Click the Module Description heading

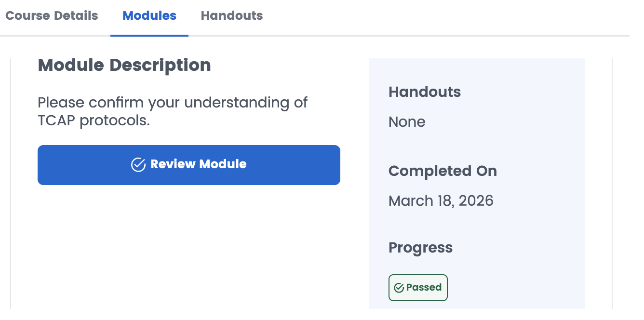[124, 65]
